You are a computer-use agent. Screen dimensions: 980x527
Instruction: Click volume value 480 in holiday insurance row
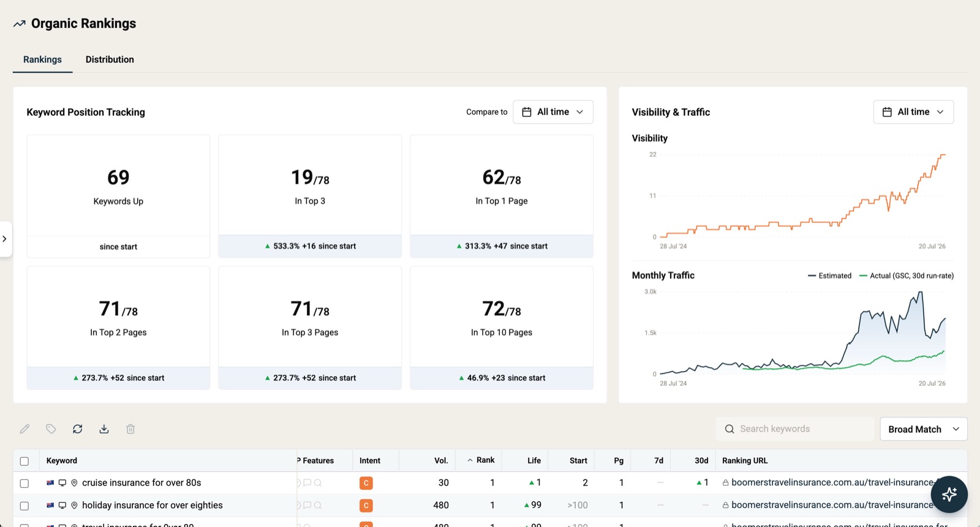(x=441, y=506)
